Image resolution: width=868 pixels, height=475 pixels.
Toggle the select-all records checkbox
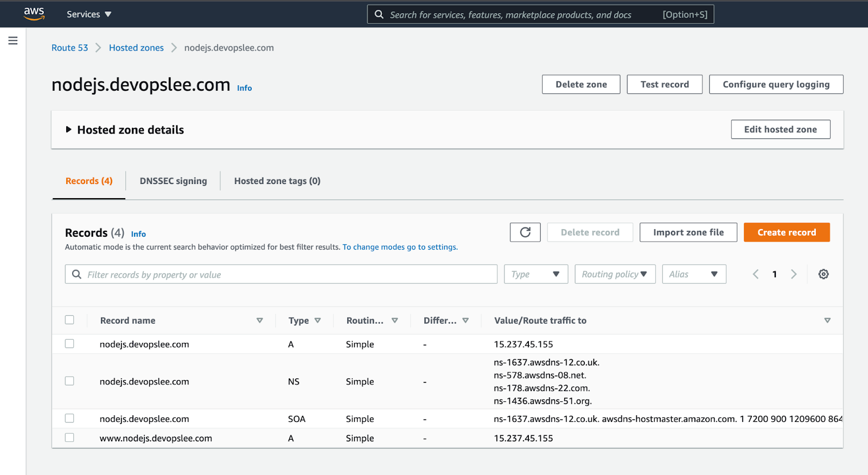(x=69, y=320)
